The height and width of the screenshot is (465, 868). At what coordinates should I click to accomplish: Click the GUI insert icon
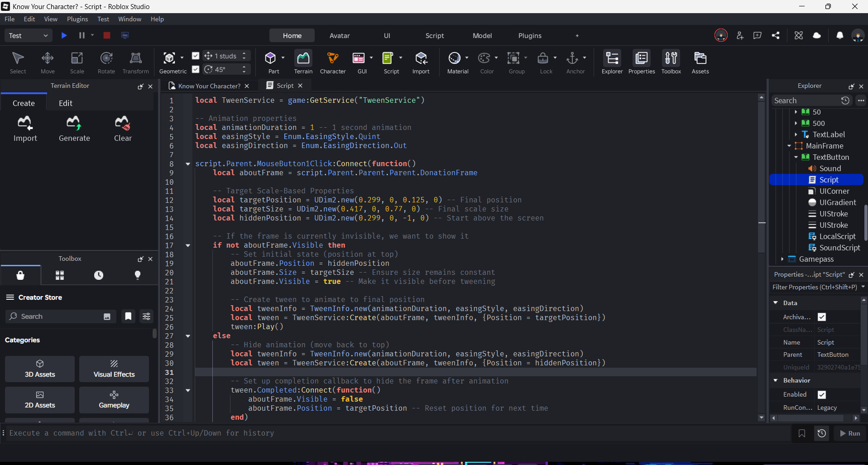point(359,58)
